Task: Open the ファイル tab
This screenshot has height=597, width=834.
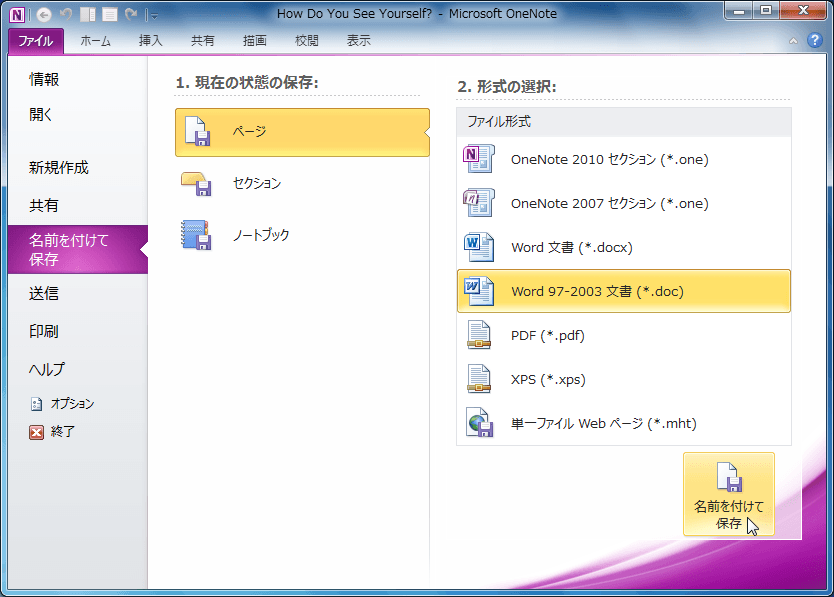Action: click(x=36, y=41)
